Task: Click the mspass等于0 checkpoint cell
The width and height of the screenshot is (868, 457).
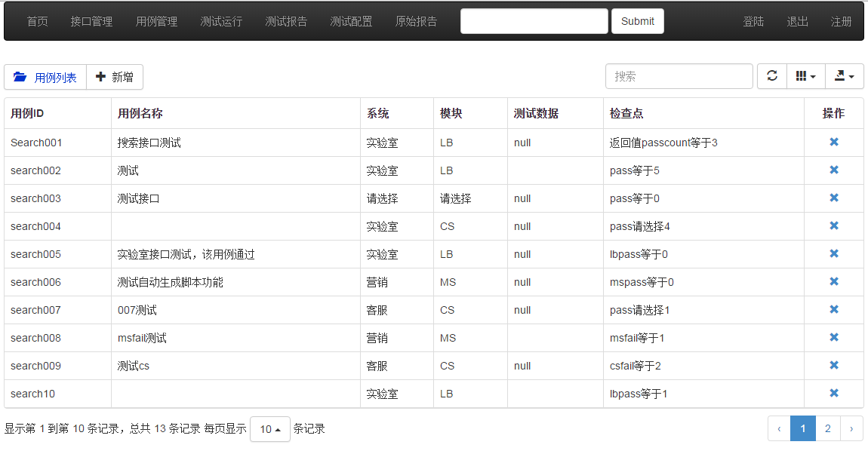Action: pyautogui.click(x=703, y=282)
